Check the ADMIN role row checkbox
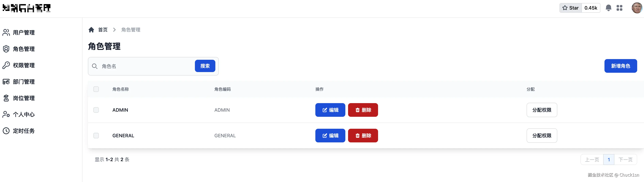644x182 pixels. (96, 110)
